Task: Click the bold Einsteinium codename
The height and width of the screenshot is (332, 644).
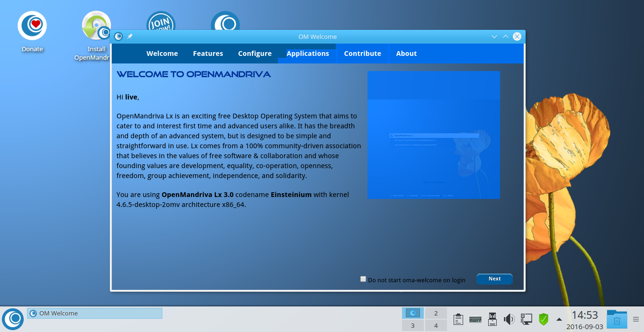Action: point(291,195)
